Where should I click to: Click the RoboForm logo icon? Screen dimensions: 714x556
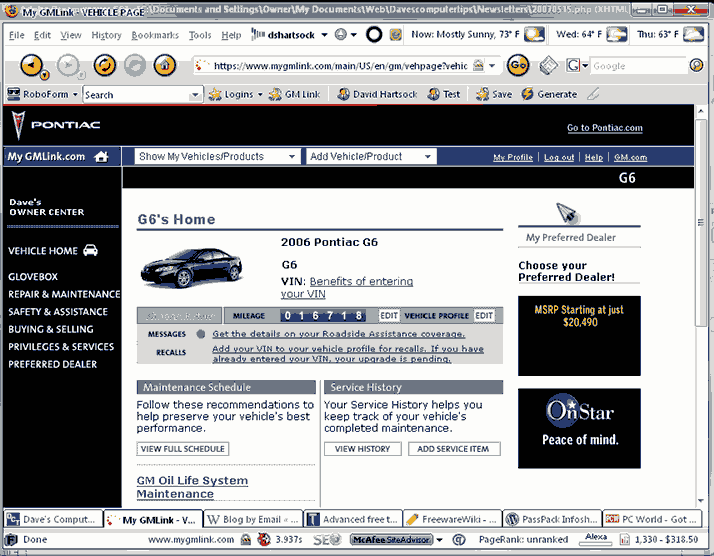[x=14, y=94]
